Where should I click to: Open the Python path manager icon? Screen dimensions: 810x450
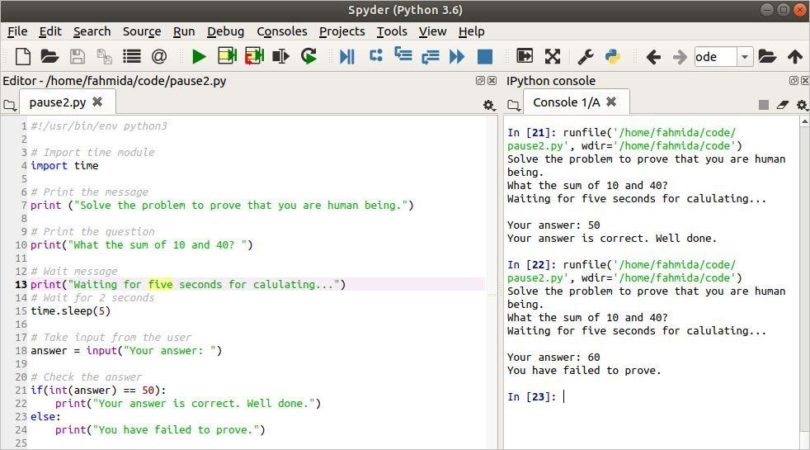tap(613, 57)
